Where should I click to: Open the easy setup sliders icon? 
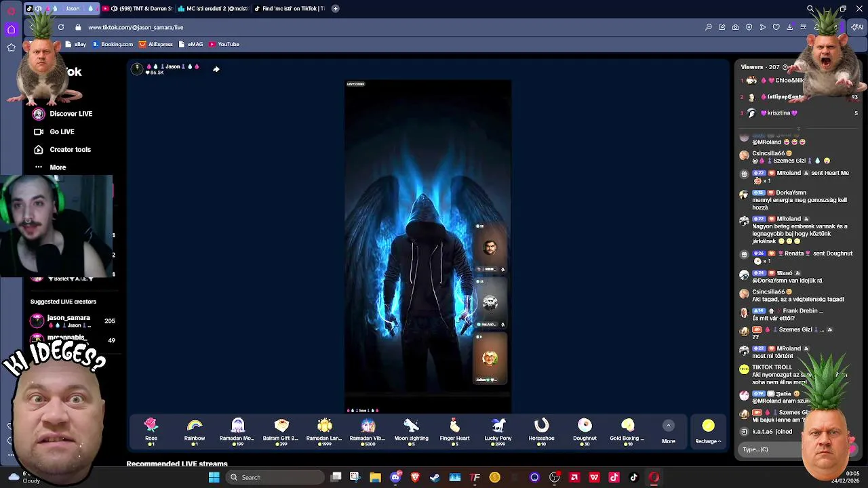click(x=804, y=27)
